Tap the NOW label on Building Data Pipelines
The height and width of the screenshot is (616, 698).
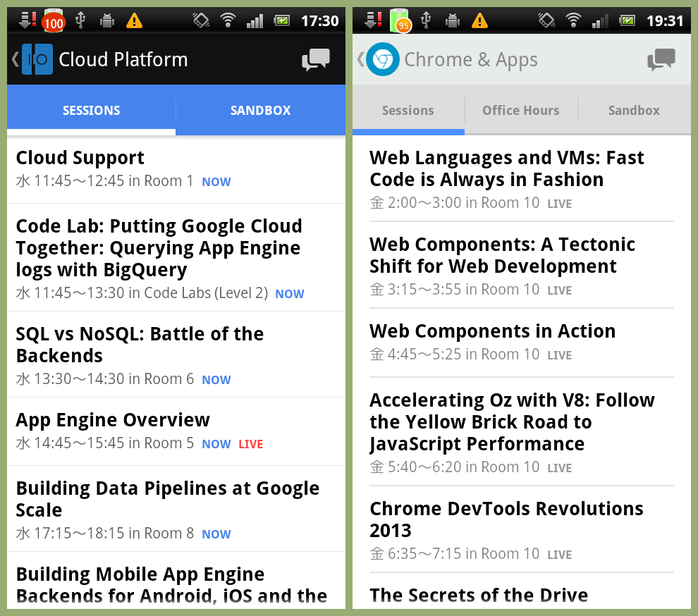pyautogui.click(x=216, y=534)
